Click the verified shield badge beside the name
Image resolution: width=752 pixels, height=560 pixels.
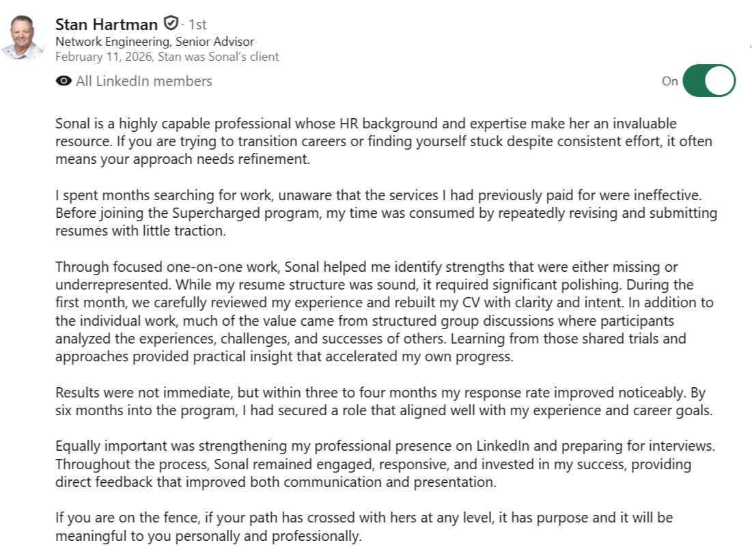point(171,23)
